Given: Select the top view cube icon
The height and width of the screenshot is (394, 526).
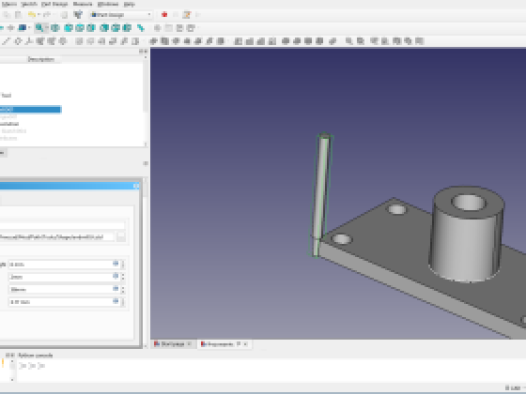Looking at the screenshot, I should (80, 28).
